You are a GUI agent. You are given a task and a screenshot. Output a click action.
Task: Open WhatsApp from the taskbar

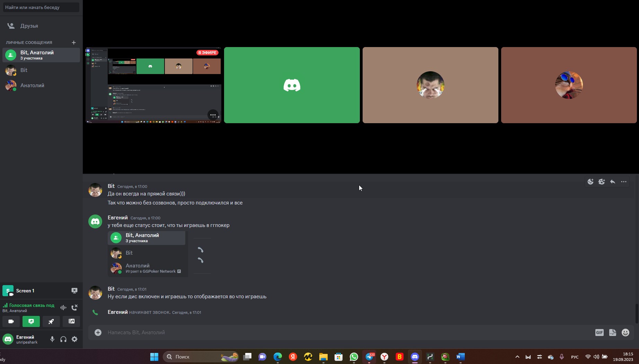[354, 357]
